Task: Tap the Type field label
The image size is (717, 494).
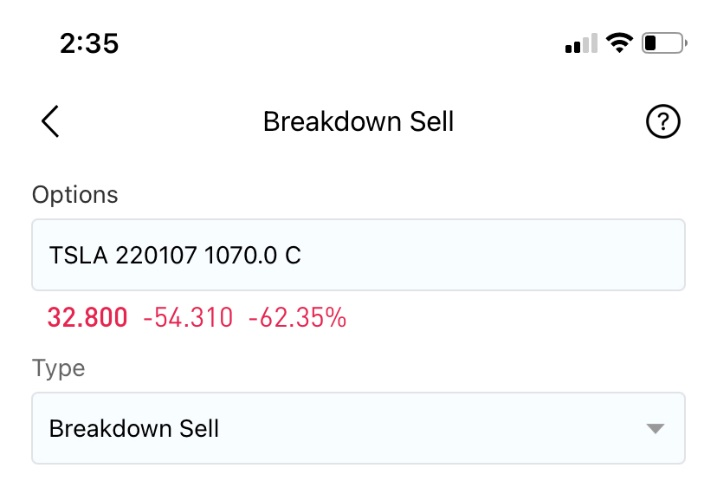Action: click(x=59, y=368)
